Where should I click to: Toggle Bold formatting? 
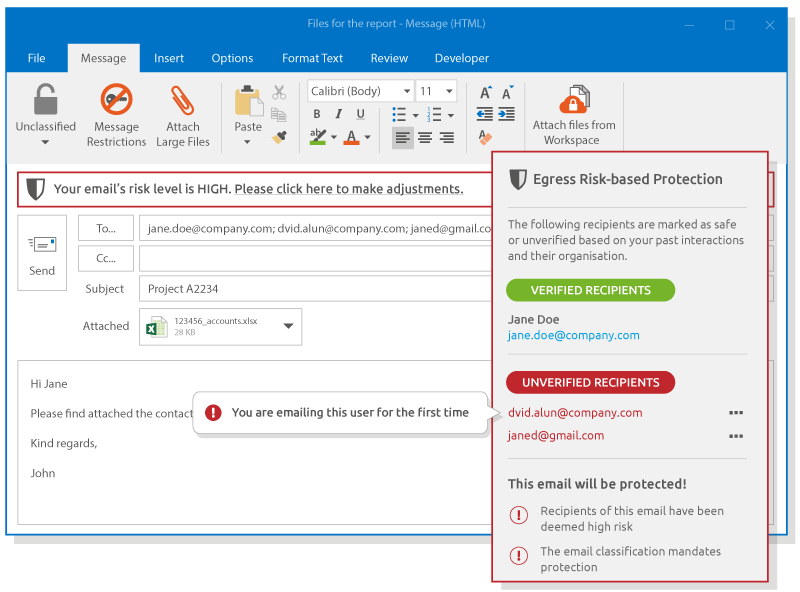316,114
